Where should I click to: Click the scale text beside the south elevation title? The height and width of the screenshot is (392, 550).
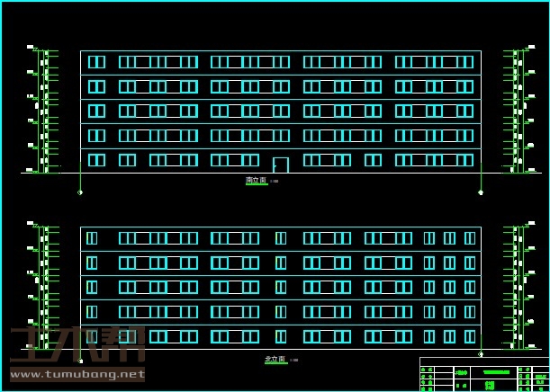pyautogui.click(x=274, y=182)
